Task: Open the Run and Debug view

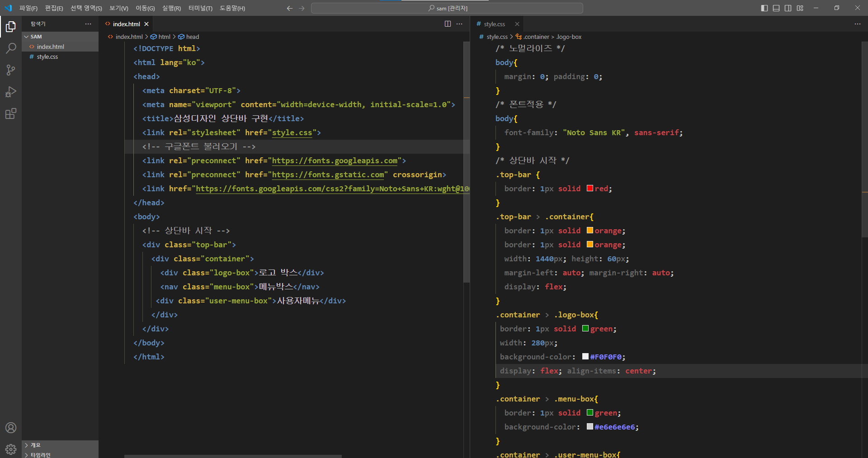Action: click(11, 92)
